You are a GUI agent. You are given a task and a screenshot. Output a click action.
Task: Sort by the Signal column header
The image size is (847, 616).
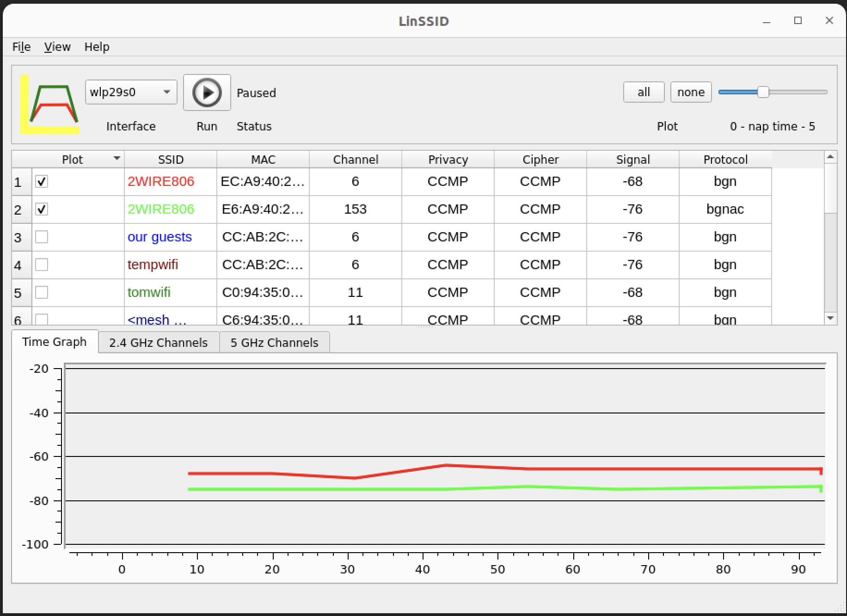633,160
